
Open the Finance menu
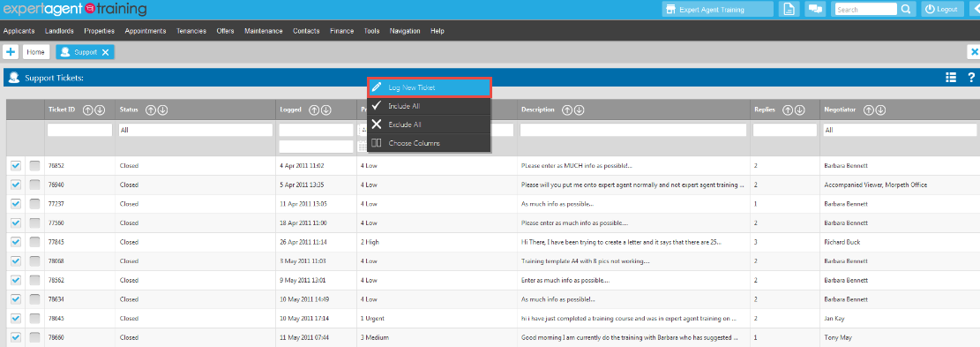342,31
